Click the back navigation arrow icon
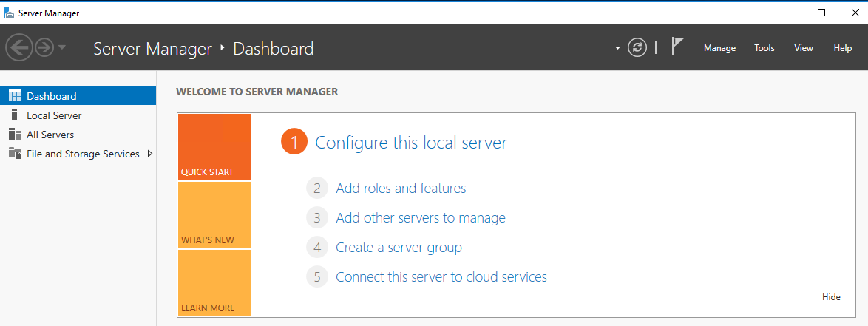The width and height of the screenshot is (868, 326). [x=18, y=48]
